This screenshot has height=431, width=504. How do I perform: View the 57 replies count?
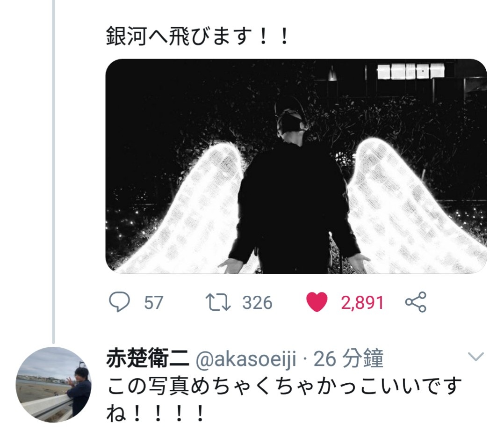click(x=154, y=303)
